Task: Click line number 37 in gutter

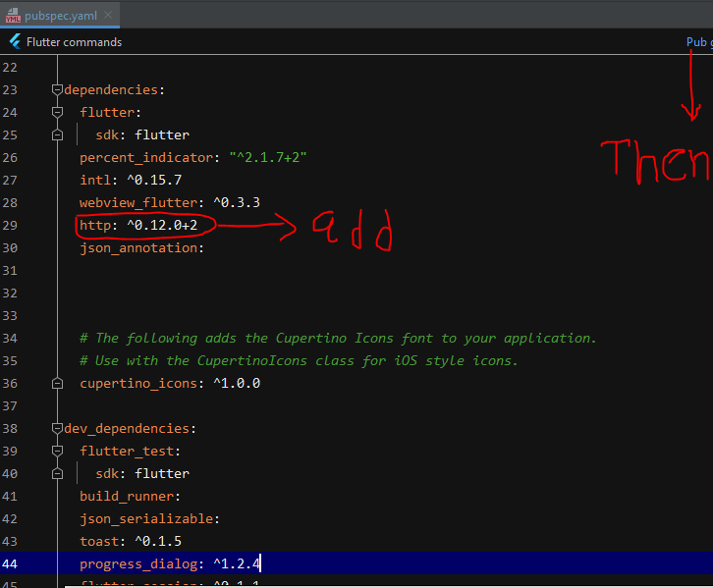Action: 10,406
